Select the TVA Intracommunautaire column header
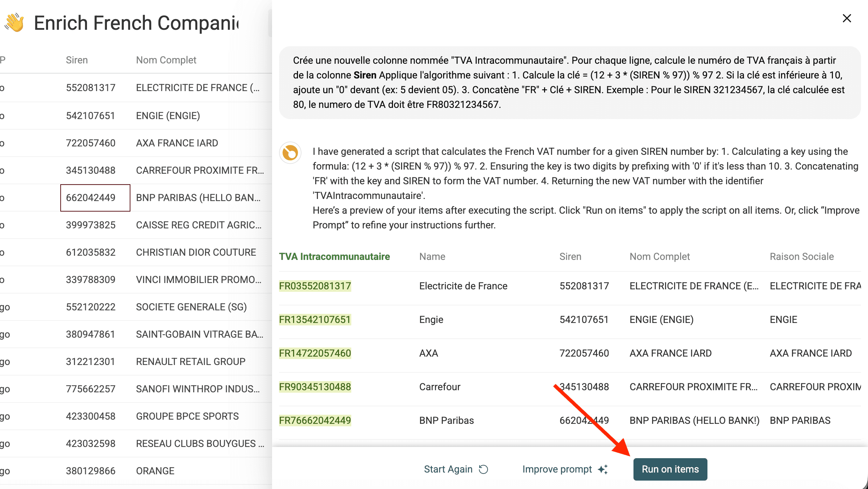 tap(334, 256)
